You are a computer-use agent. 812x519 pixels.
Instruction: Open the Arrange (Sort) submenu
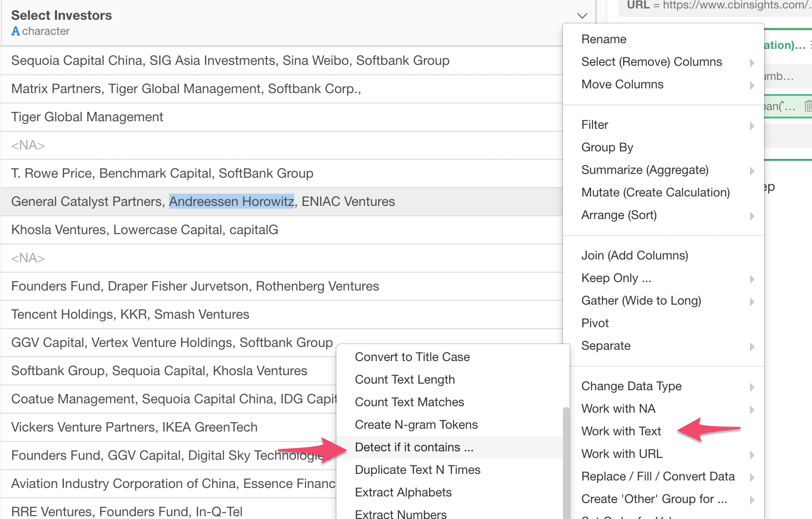[664, 215]
